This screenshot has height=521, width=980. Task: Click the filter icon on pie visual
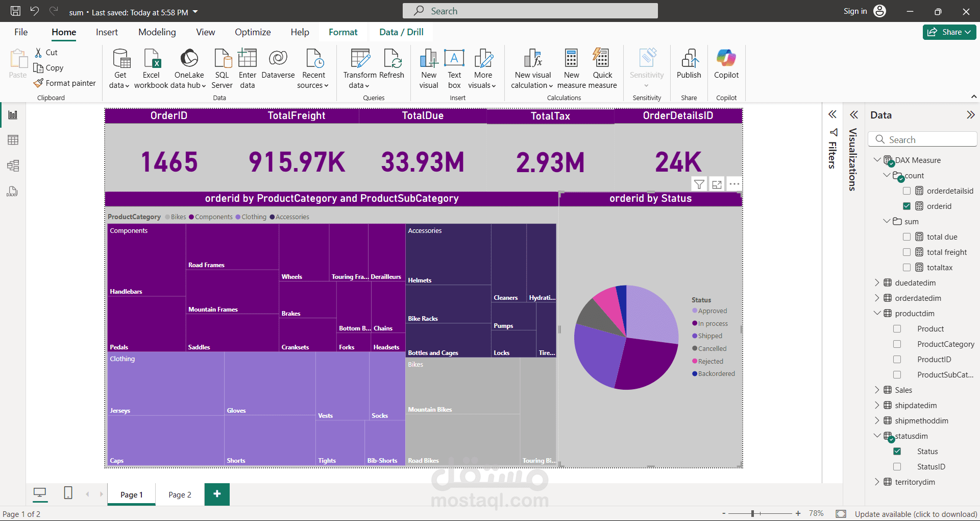tap(699, 184)
